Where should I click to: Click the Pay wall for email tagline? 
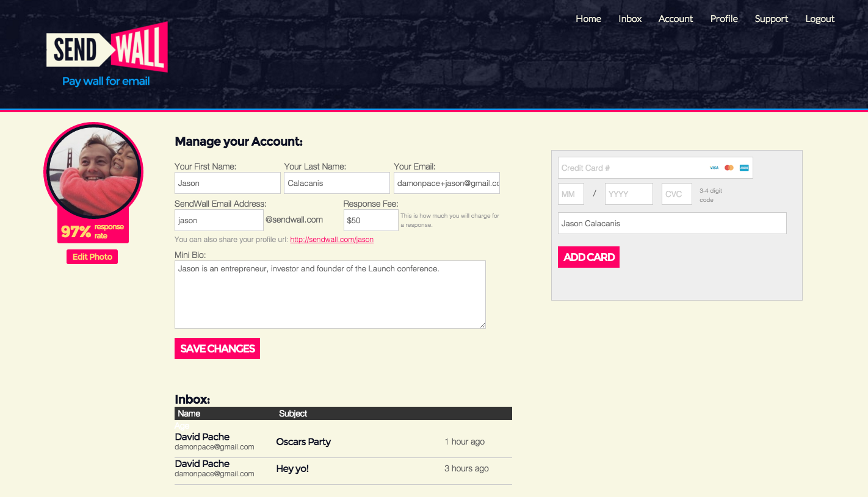click(x=106, y=81)
